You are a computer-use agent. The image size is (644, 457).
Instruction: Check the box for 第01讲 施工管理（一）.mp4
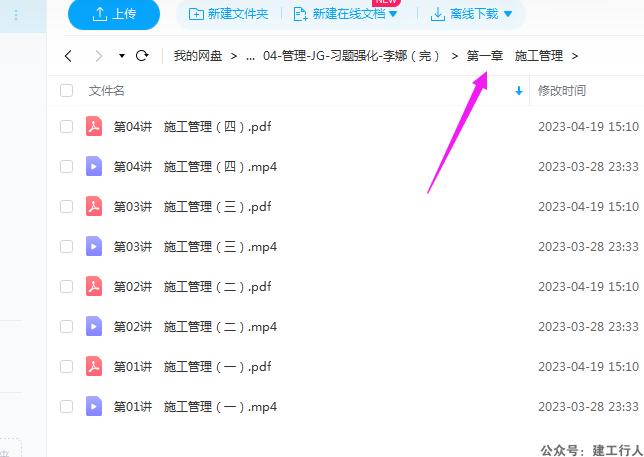[x=67, y=406]
